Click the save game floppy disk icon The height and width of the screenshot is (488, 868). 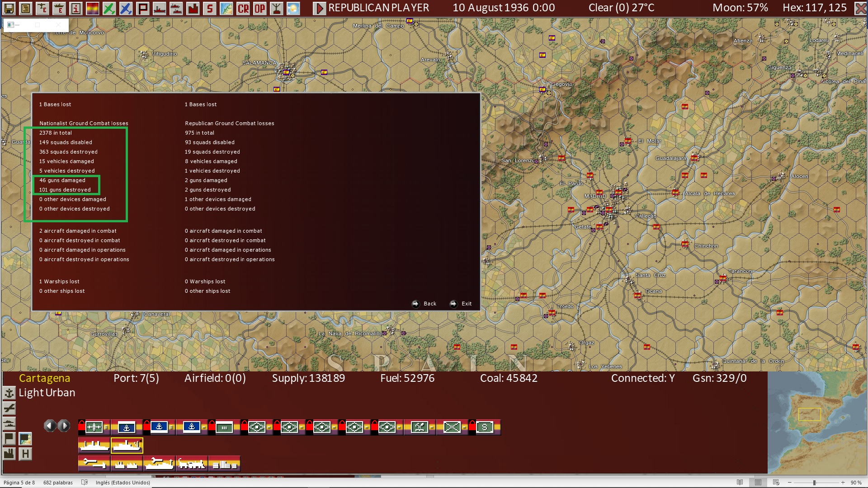pos(9,8)
